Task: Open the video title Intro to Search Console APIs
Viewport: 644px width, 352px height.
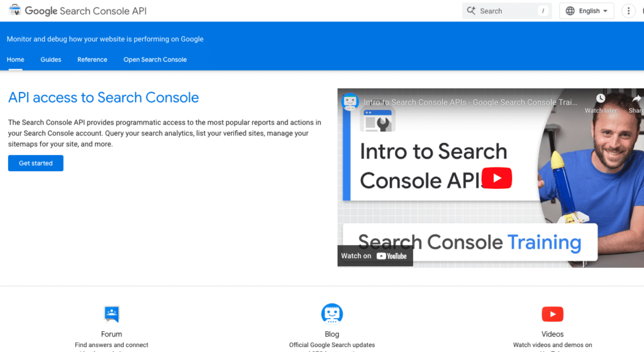Action: [x=470, y=102]
